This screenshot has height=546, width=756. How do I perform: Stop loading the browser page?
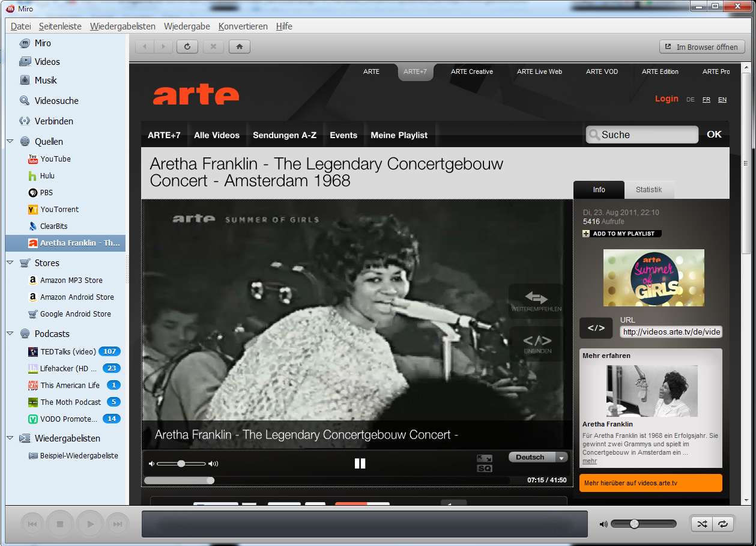[213, 47]
